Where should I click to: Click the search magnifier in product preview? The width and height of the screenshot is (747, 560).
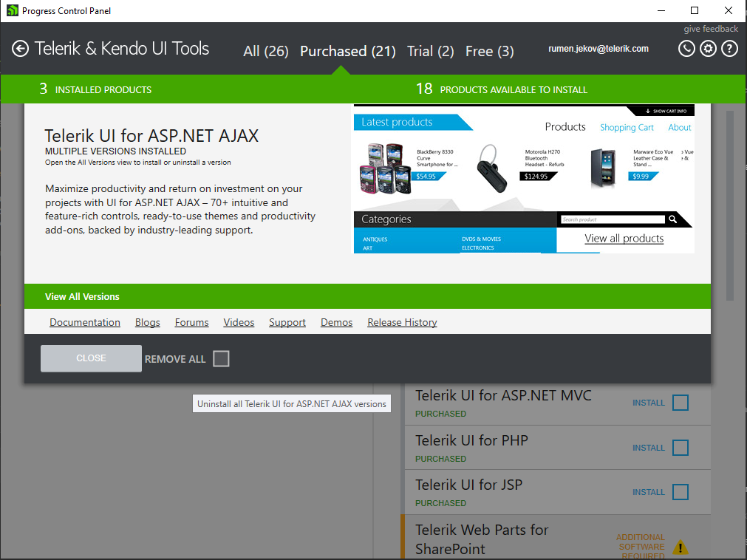point(672,219)
